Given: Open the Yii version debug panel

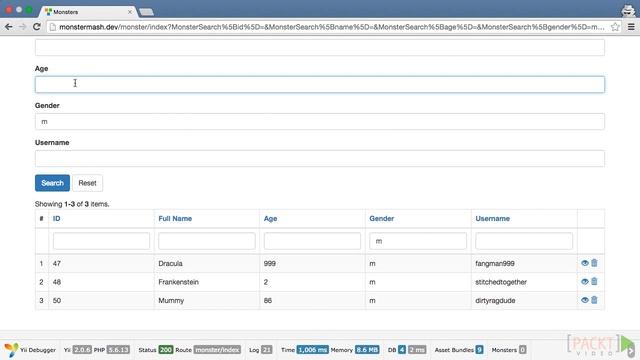Looking at the screenshot, I should (x=78, y=350).
